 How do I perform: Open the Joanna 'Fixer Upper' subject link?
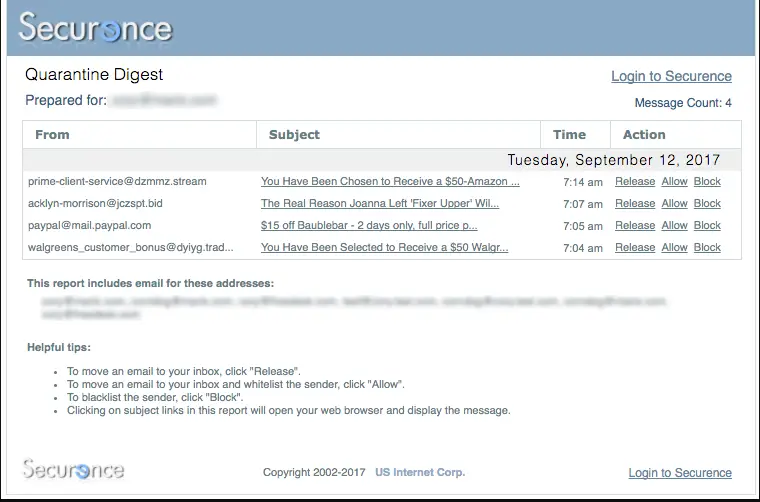(x=380, y=203)
